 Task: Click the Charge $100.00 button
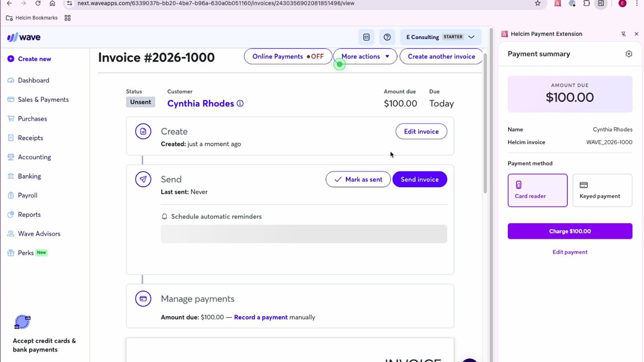click(x=570, y=231)
